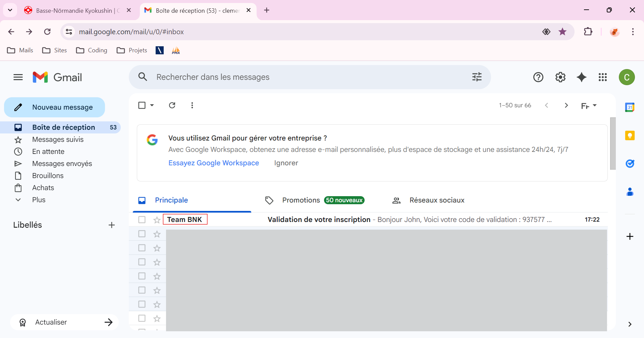The height and width of the screenshot is (338, 644).
Task: Switch to the Promotions tab
Action: coord(301,200)
